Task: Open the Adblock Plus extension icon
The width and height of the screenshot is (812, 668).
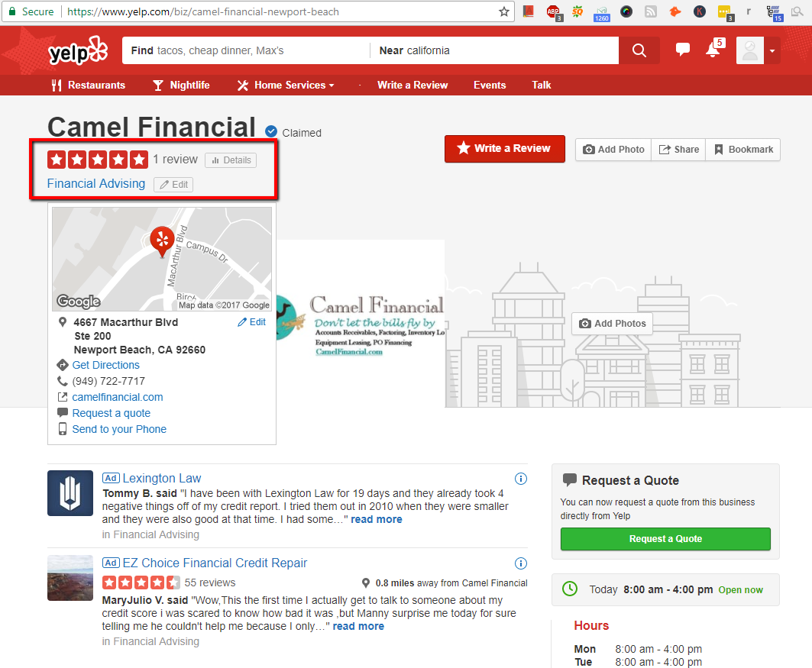Action: coord(554,12)
